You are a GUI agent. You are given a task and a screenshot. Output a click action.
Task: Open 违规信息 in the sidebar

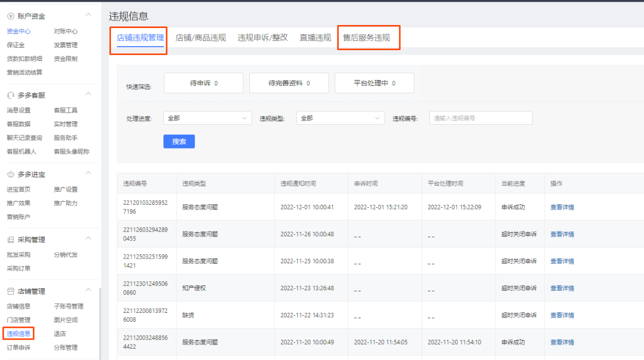coord(18,334)
